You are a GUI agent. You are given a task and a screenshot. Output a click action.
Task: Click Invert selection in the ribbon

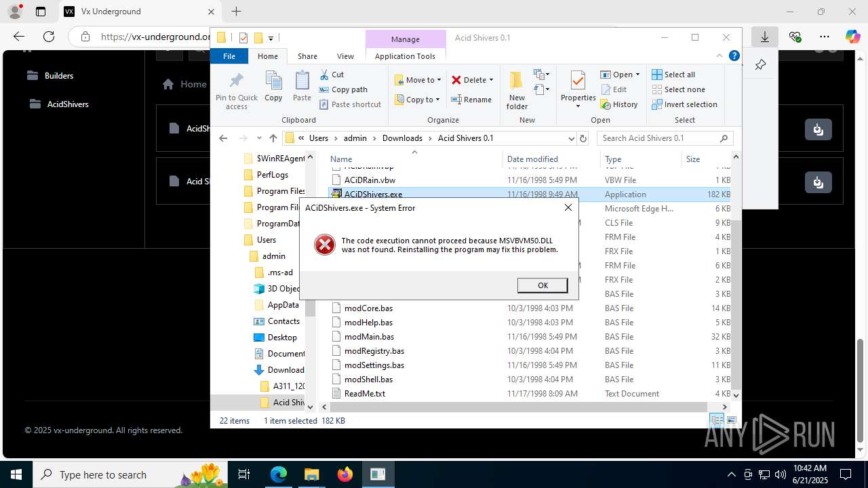(x=684, y=104)
